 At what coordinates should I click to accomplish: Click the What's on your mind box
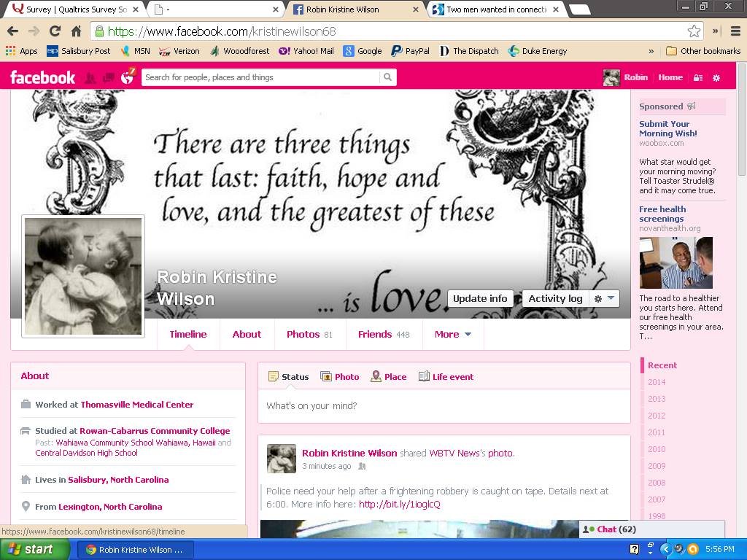coord(444,406)
